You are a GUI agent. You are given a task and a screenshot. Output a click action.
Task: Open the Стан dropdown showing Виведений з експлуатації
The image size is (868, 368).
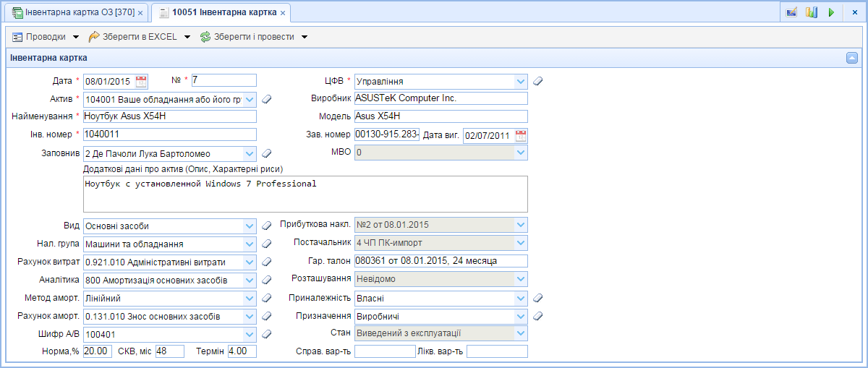[521, 334]
